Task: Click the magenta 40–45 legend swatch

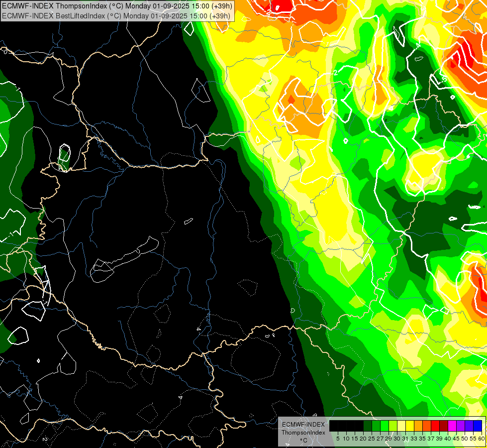Action: (452, 426)
